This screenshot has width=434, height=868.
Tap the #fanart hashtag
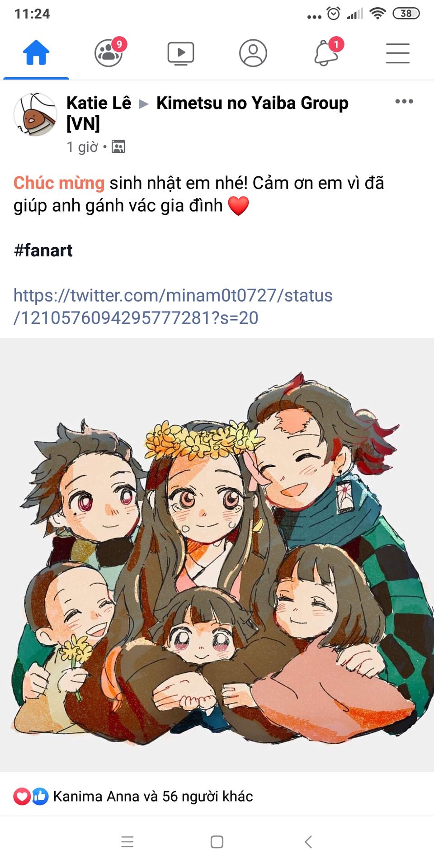43,250
